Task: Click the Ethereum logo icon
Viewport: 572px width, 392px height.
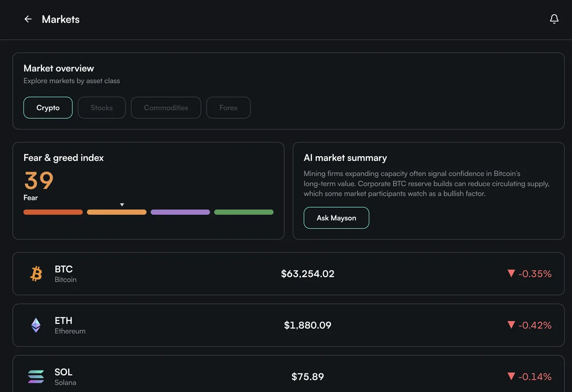Action: point(36,325)
